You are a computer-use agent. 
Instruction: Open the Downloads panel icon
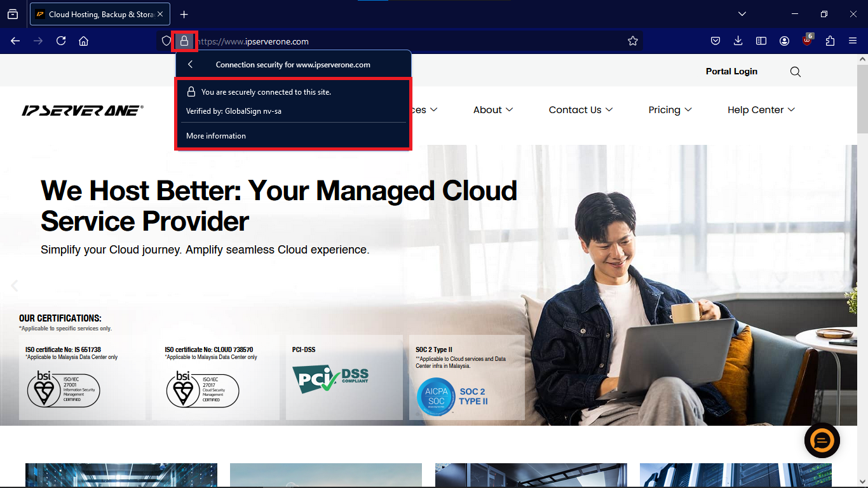pyautogui.click(x=738, y=41)
